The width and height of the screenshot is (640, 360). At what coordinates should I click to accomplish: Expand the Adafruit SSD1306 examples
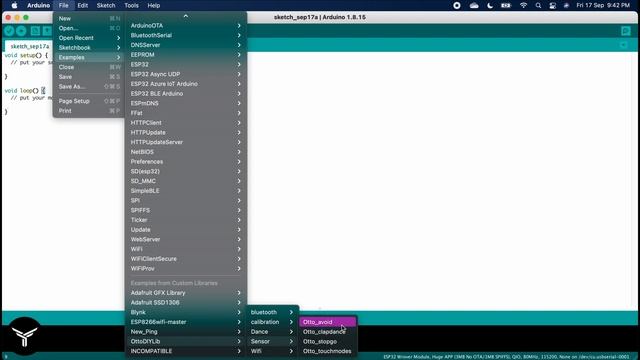(x=186, y=302)
